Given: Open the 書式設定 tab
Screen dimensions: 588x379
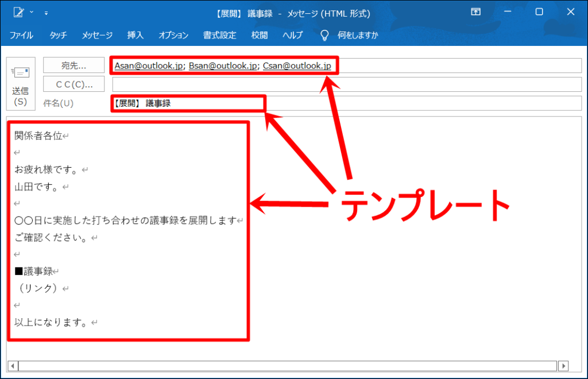Looking at the screenshot, I should point(219,36).
